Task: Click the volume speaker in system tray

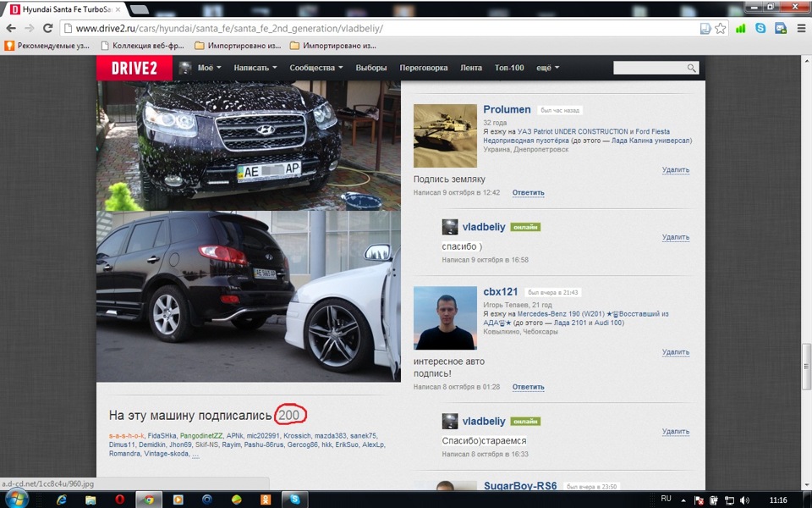Action: coord(744,500)
